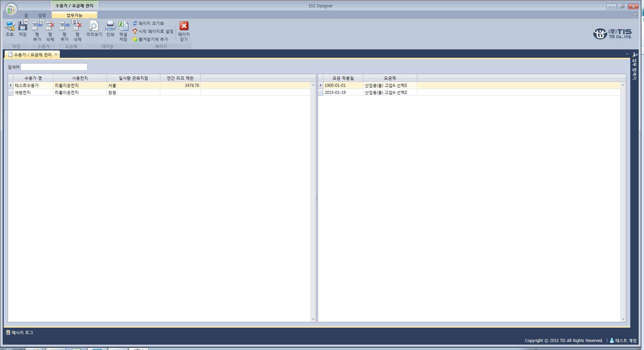The width and height of the screenshot is (644, 350).
Task: Click the row indicator for 테스트수용가
Action: pos(11,85)
